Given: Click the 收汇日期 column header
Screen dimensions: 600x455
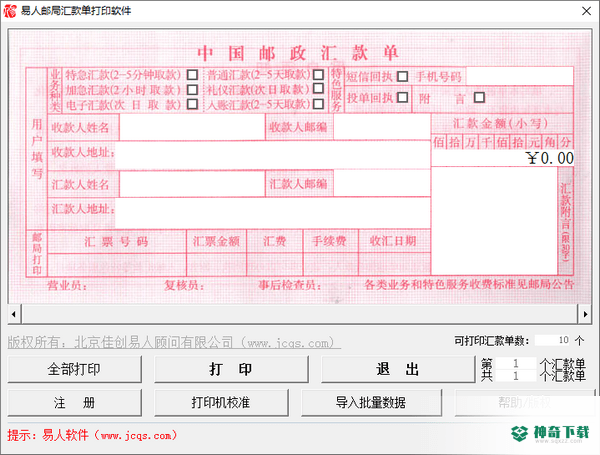Looking at the screenshot, I should [x=393, y=241].
